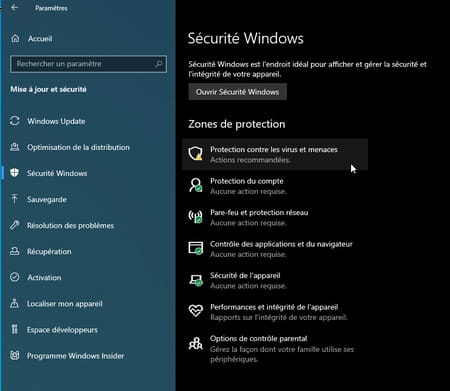Click the Ouvrir Sécurité Windows button
Viewport: 450px width, 391px height.
tap(237, 92)
